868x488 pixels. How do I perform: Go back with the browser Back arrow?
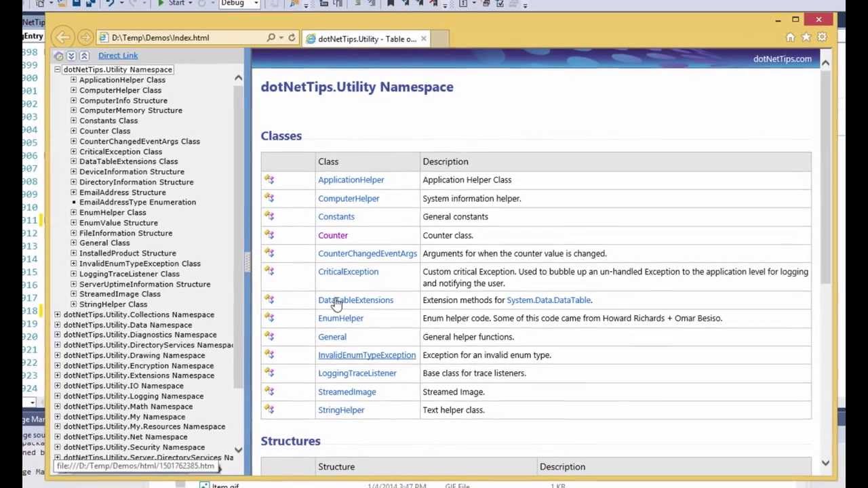point(63,38)
